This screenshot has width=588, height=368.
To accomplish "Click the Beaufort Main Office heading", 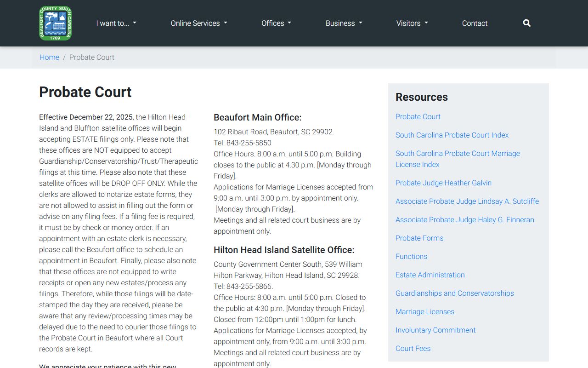I will click(258, 117).
